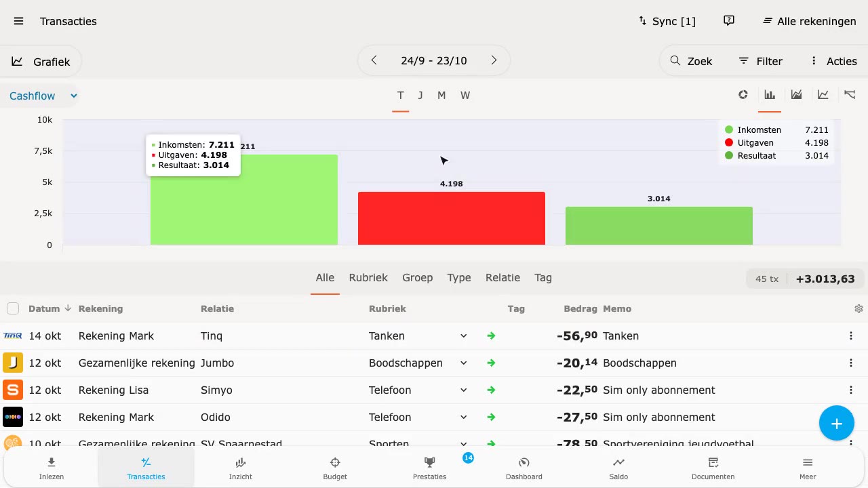Click the Sync [1] button
The height and width of the screenshot is (488, 868).
[x=667, y=21]
